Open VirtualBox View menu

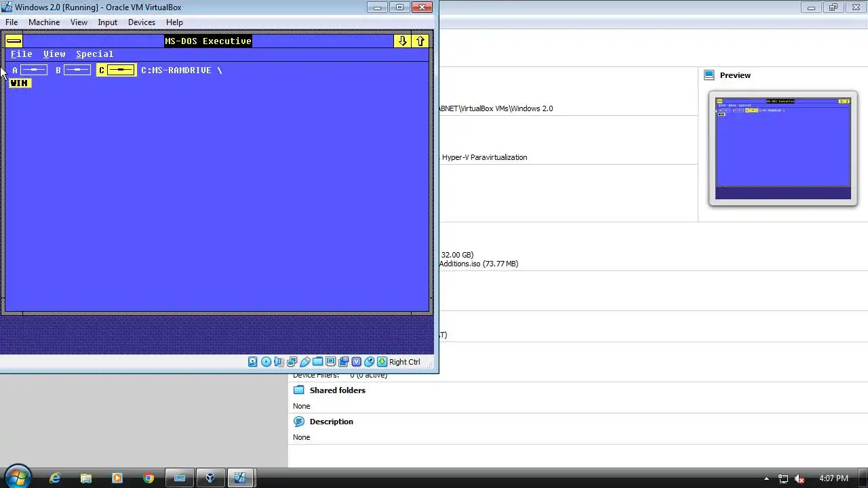point(79,22)
